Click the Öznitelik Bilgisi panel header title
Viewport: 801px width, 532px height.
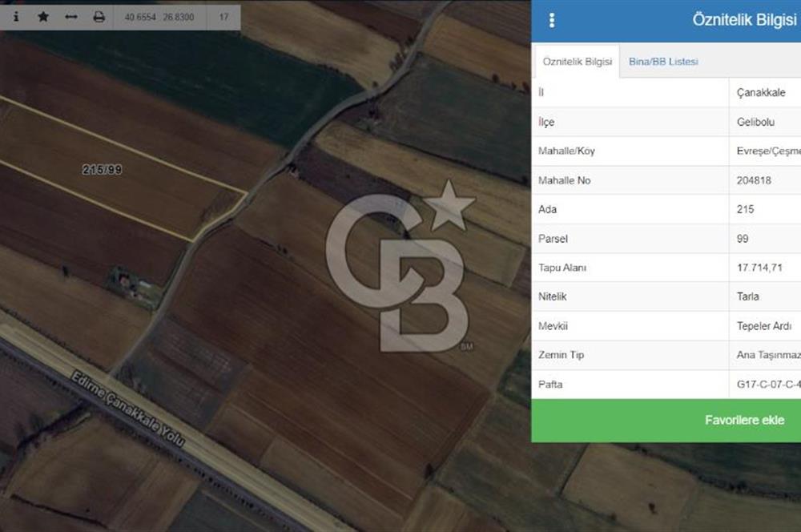click(x=744, y=21)
